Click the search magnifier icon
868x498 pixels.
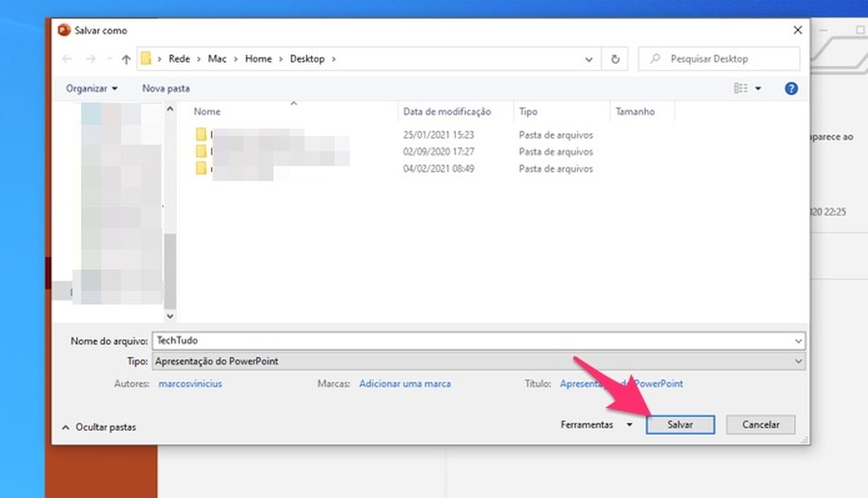point(655,58)
